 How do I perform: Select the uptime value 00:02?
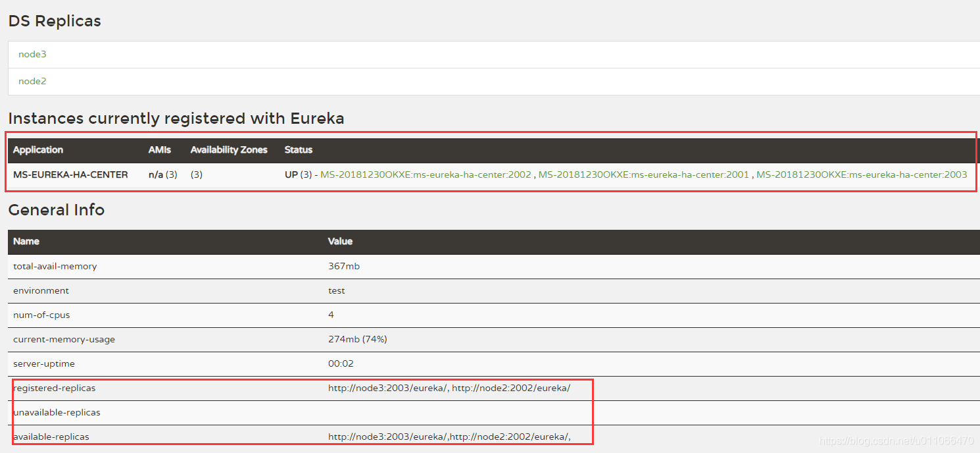pos(341,363)
